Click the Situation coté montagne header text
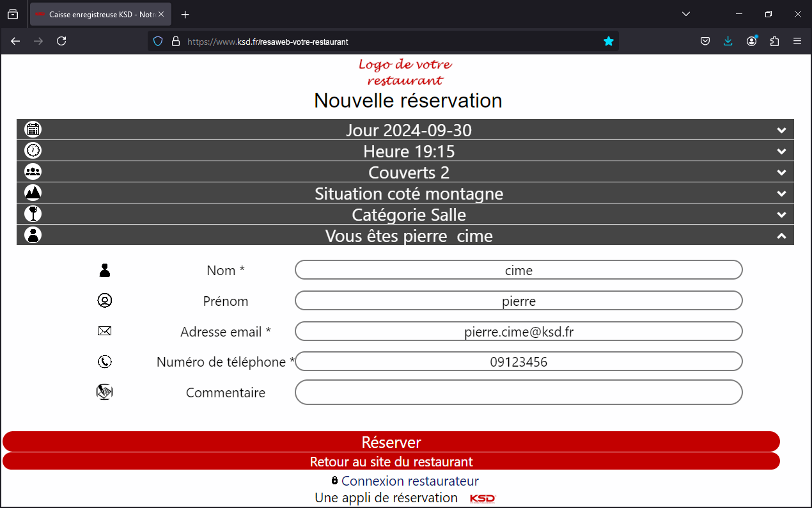Viewport: 812px width, 508px height. 409,193
